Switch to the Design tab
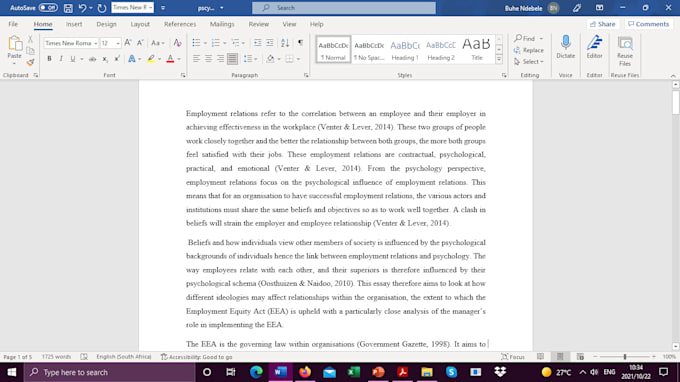This screenshot has height=382, width=680. point(106,24)
